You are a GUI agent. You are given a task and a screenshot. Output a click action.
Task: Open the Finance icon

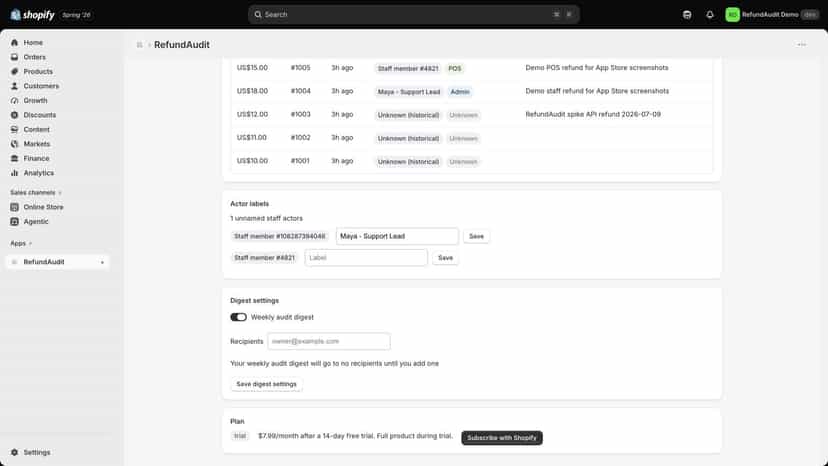pos(14,159)
